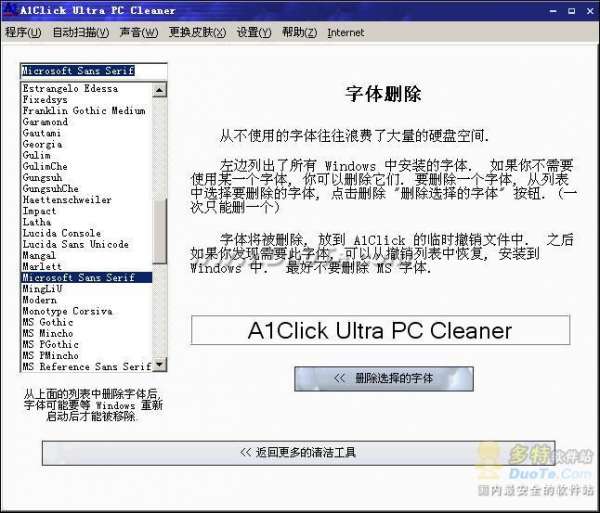The height and width of the screenshot is (513, 600).
Task: Click the font list scrollbar thumb
Action: click(159, 231)
